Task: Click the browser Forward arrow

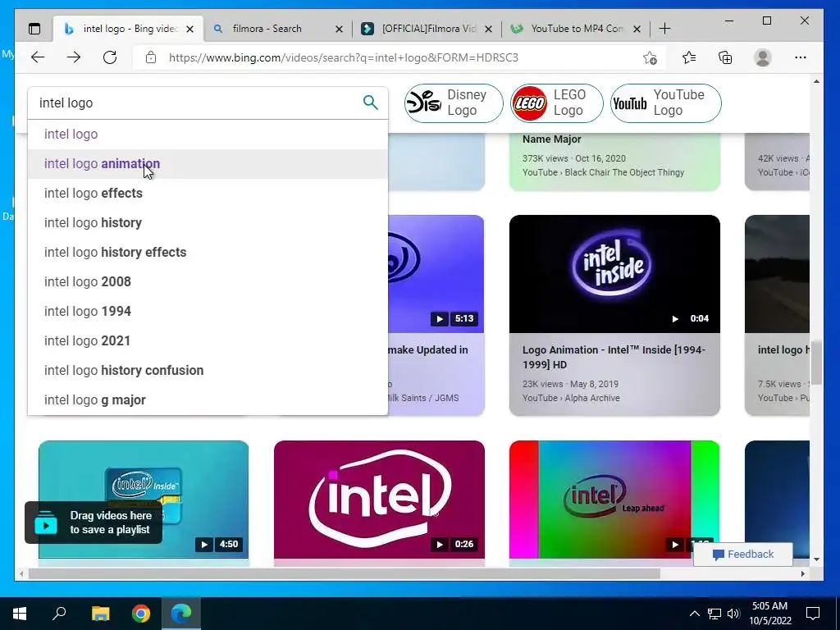Action: pyautogui.click(x=74, y=57)
